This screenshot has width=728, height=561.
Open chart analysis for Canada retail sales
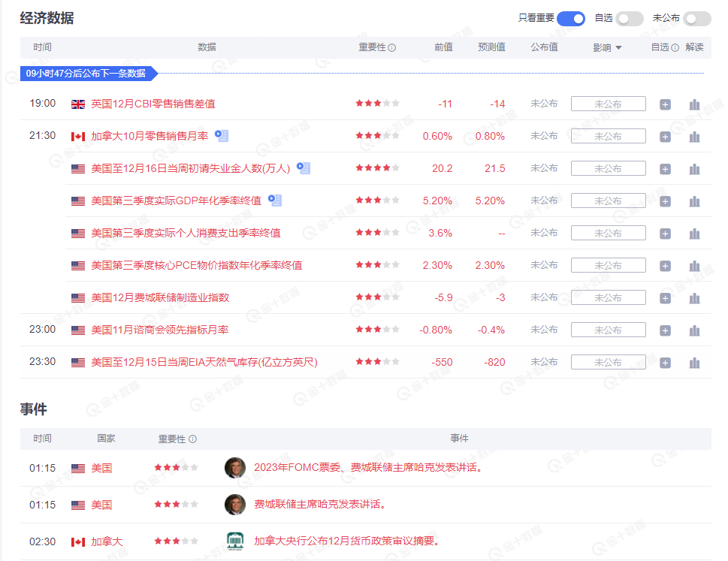pos(694,137)
